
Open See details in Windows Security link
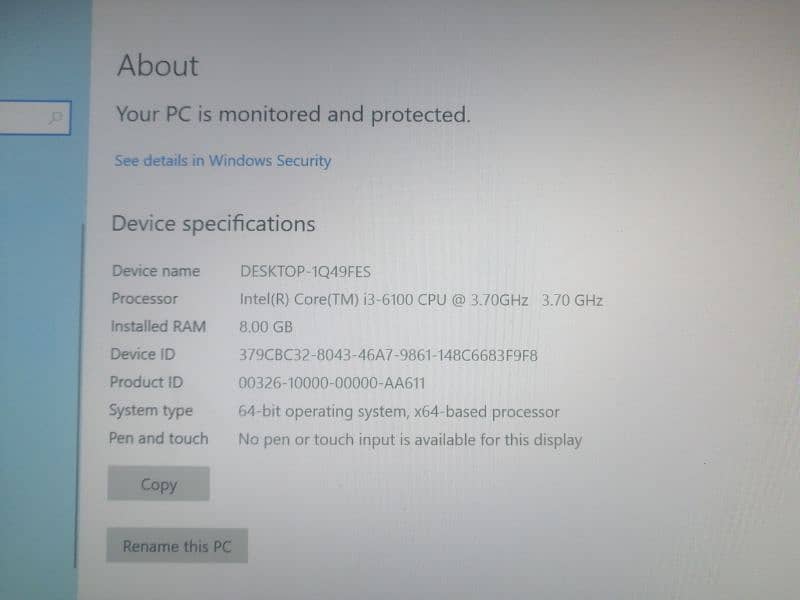click(x=222, y=161)
